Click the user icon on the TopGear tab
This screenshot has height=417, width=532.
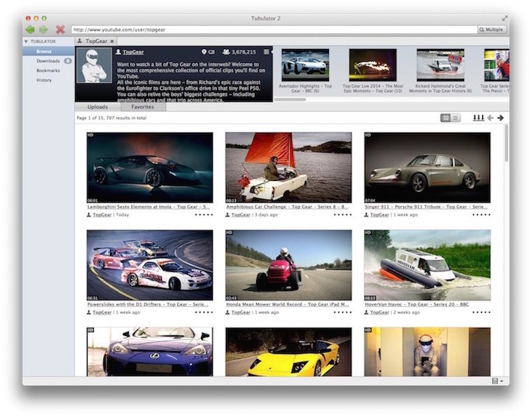80,41
